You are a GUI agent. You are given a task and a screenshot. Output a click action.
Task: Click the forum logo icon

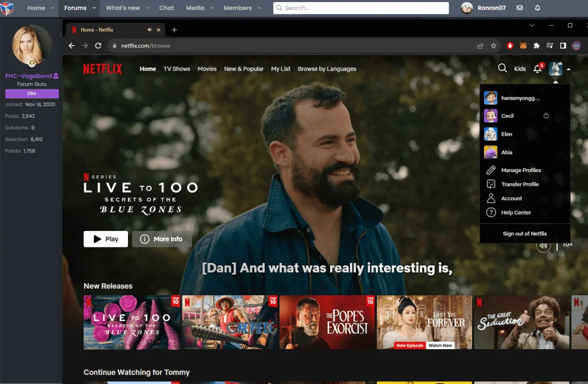tap(7, 8)
